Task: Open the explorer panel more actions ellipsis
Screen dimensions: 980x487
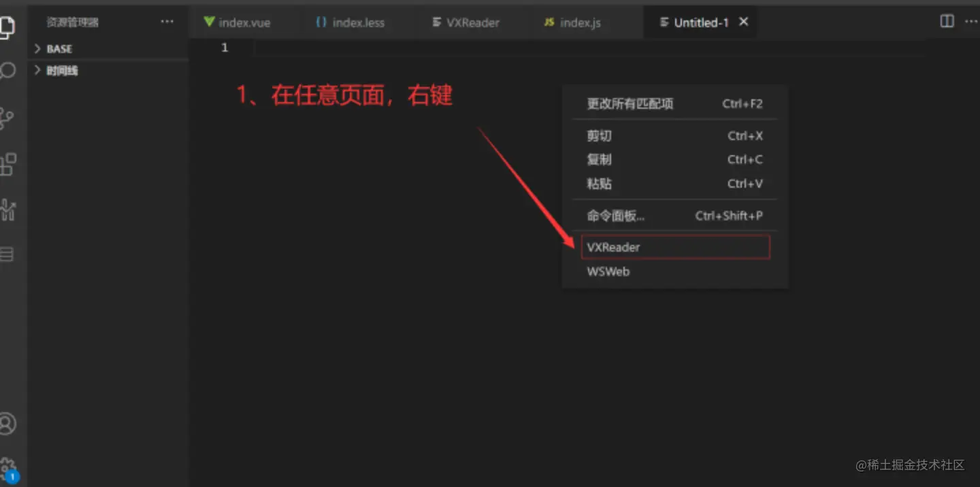Action: 167,22
